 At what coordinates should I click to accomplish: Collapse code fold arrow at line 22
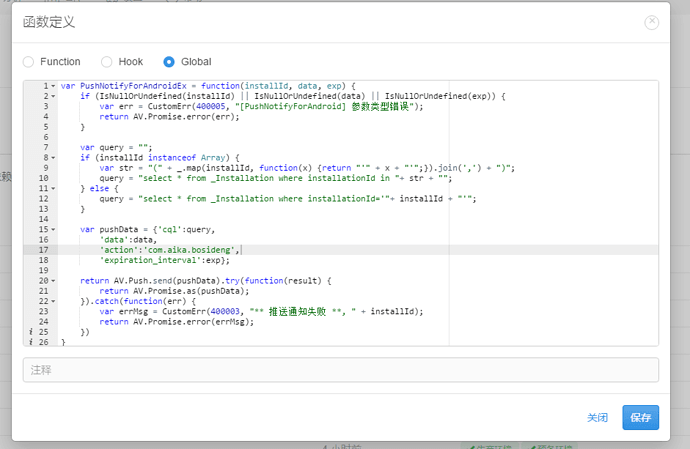pos(53,301)
